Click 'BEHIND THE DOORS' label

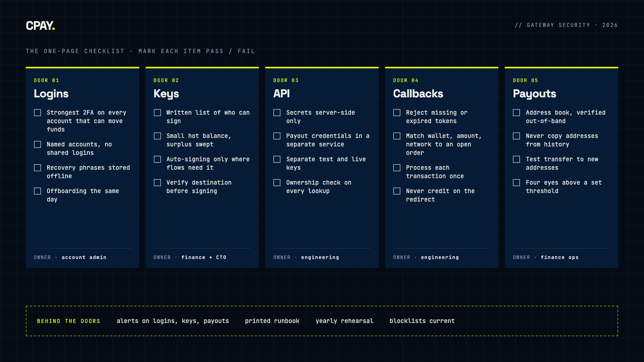[68, 321]
